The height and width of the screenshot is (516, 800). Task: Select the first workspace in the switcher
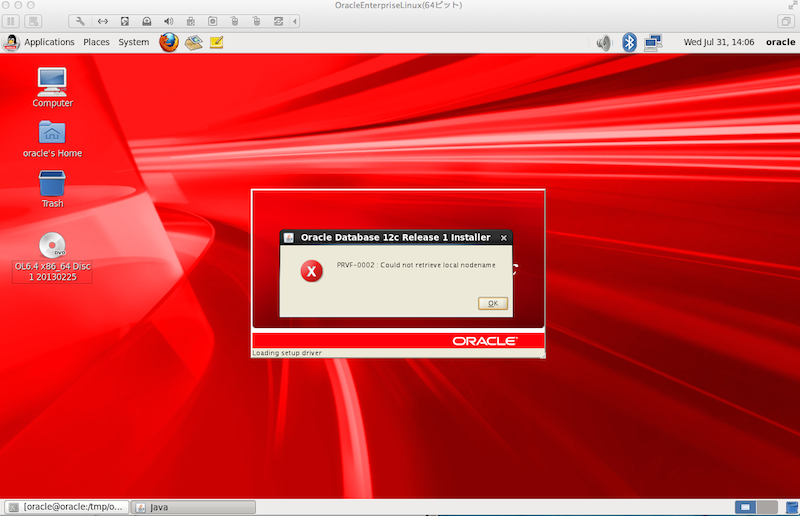click(x=745, y=507)
